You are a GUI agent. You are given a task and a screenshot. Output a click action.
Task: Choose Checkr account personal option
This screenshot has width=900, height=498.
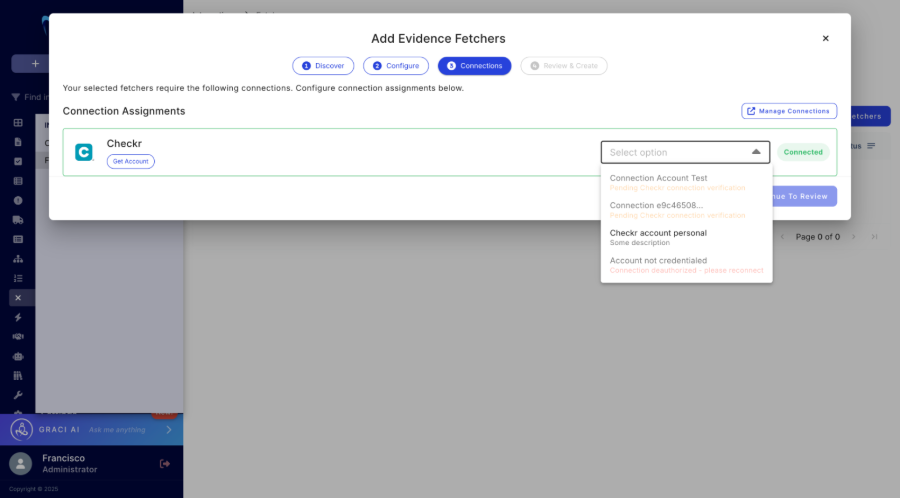(686, 238)
